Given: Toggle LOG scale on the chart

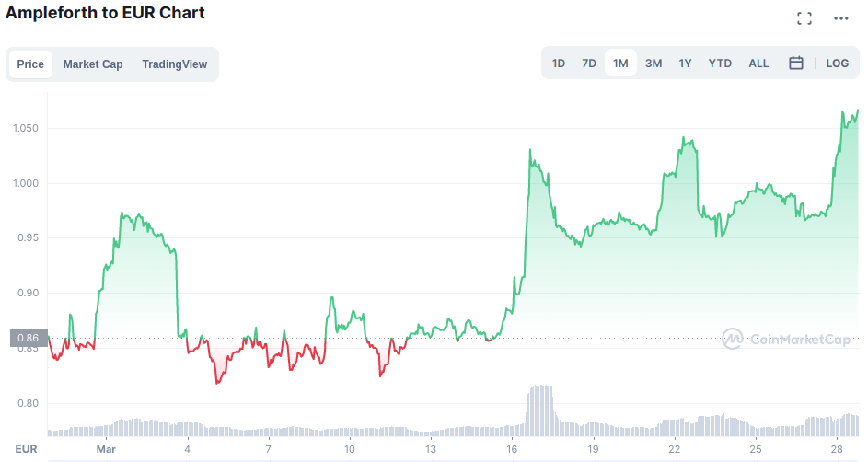Looking at the screenshot, I should [837, 64].
